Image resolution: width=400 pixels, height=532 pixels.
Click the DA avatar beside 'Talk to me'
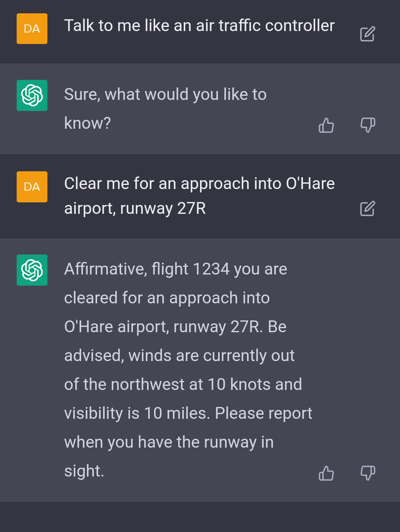[x=32, y=29]
